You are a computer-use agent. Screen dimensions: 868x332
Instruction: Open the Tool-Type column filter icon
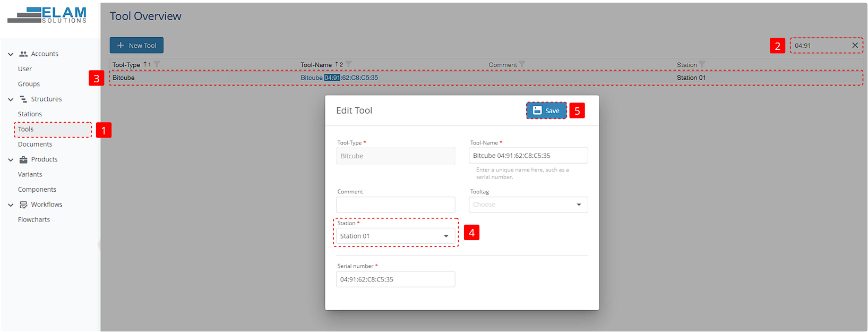(x=157, y=65)
